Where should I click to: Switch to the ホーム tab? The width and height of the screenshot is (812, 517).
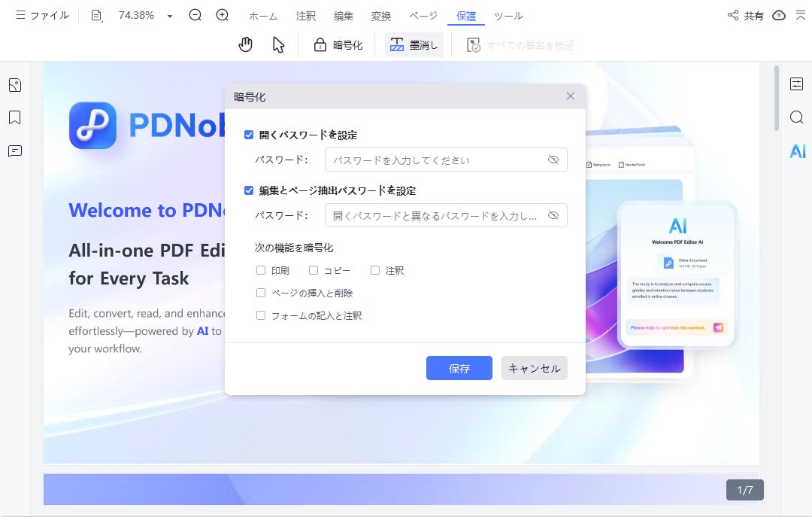click(x=263, y=16)
